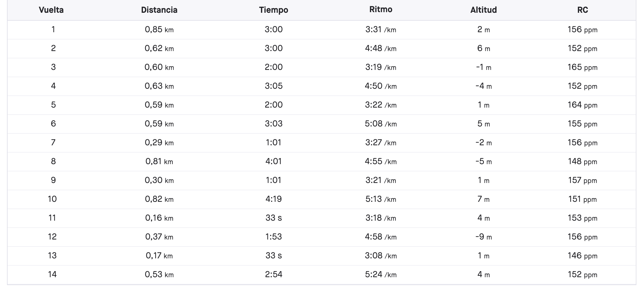Click lap 6 pace 5:08 /km

point(381,124)
